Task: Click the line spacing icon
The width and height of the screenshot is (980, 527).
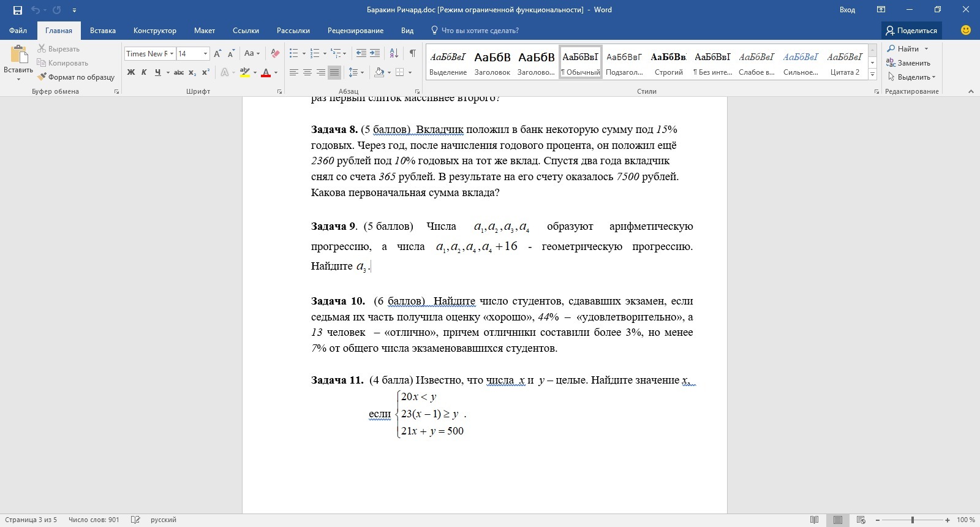Action: coord(353,72)
